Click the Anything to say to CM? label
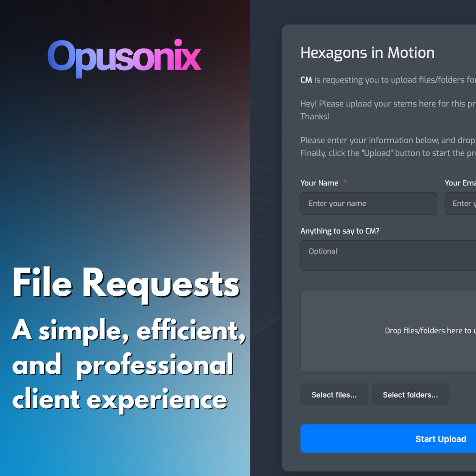The height and width of the screenshot is (476, 476). pyautogui.click(x=340, y=231)
